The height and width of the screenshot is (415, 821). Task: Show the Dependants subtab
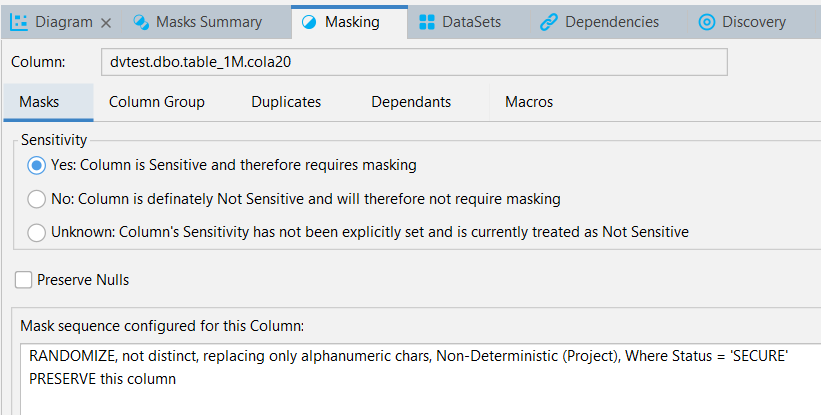411,102
